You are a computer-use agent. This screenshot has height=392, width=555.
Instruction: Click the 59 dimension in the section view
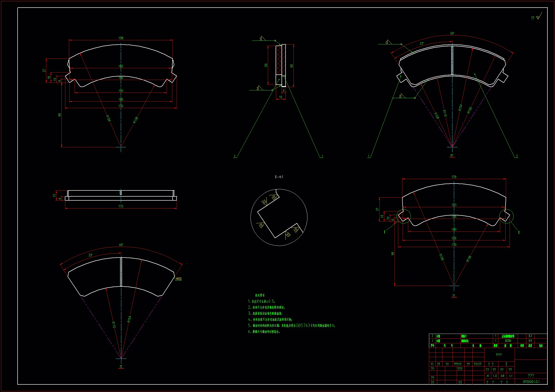tap(266, 65)
